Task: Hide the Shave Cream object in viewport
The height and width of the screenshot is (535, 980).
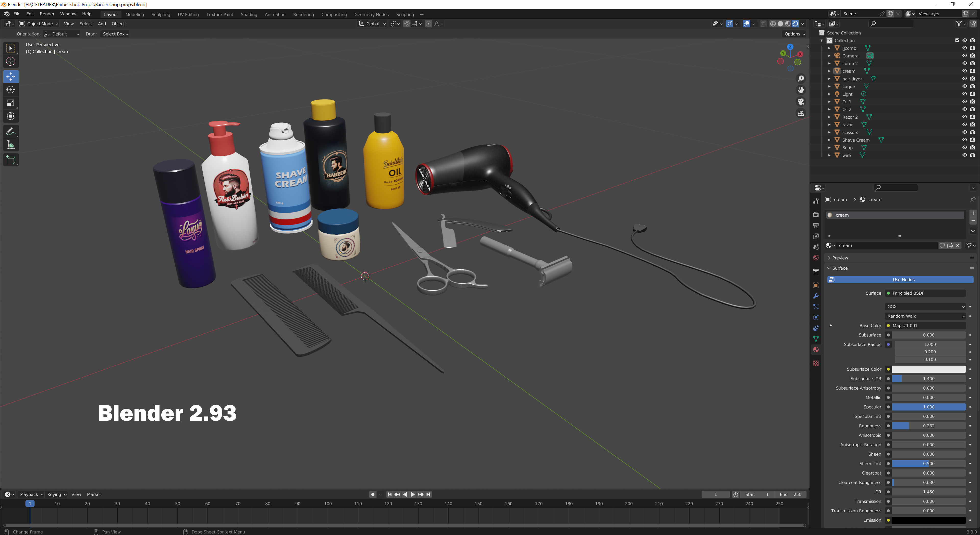Action: click(x=964, y=140)
